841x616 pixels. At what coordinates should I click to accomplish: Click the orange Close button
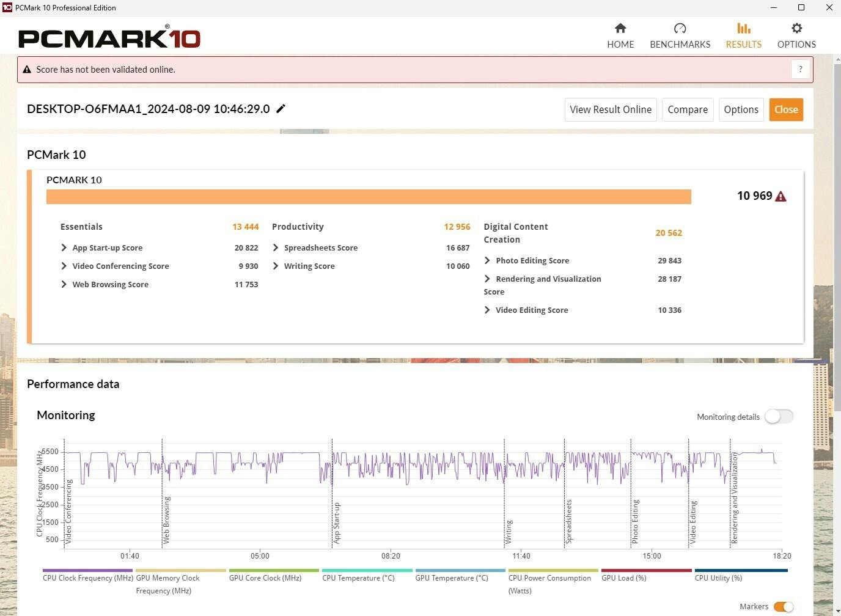coord(786,109)
